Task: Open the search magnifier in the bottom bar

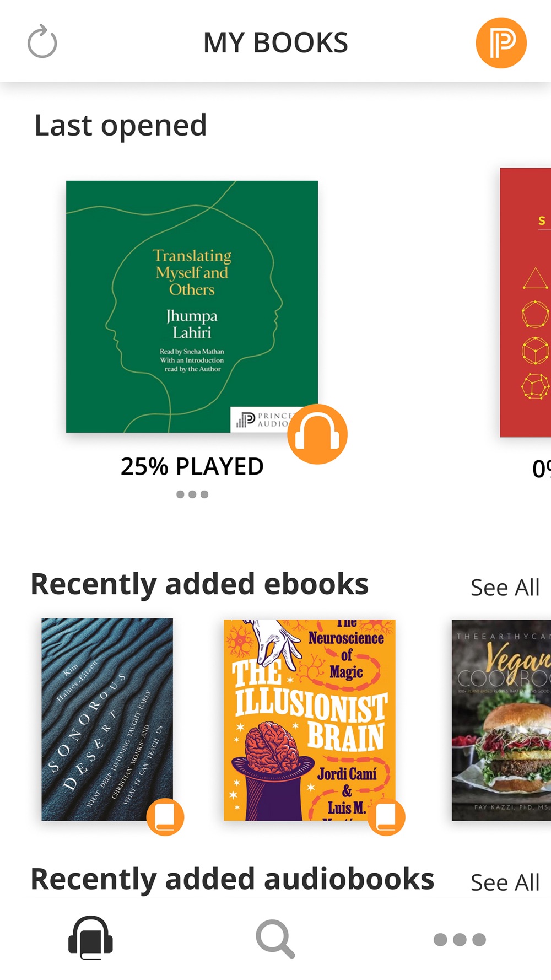Action: [275, 939]
